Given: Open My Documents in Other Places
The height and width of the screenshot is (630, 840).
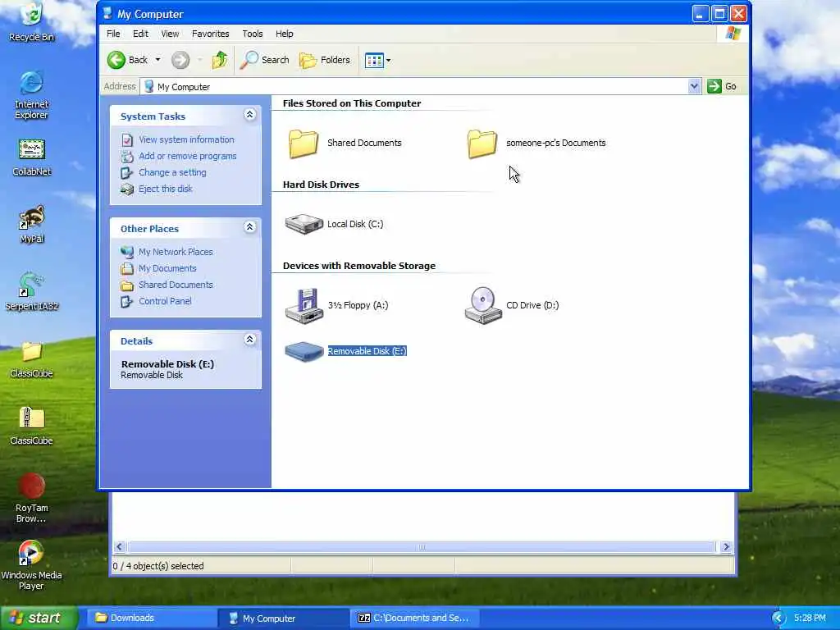Looking at the screenshot, I should [167, 268].
